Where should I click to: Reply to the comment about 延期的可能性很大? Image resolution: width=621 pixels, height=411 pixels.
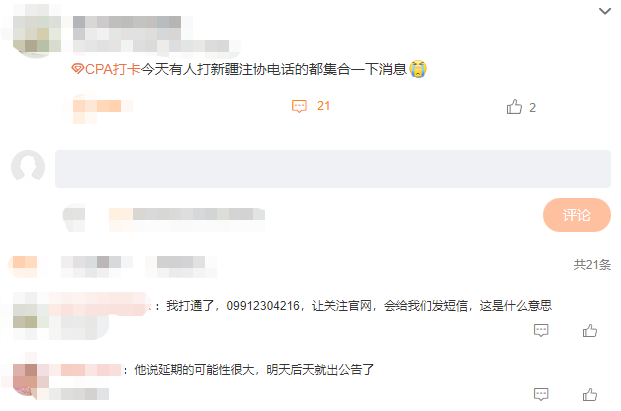(x=541, y=394)
